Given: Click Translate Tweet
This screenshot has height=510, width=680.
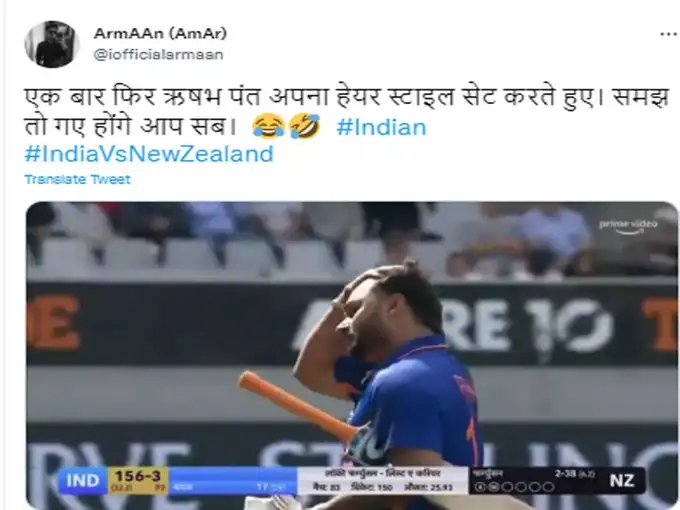Looking at the screenshot, I should 77,179.
